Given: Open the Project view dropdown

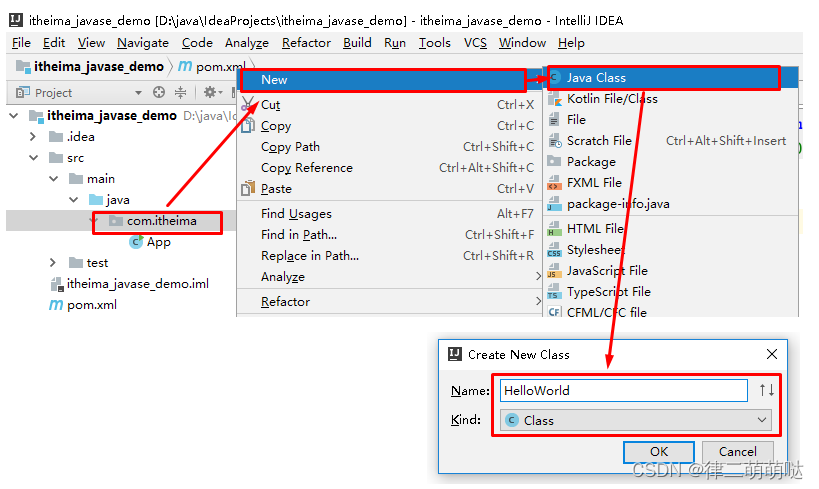Looking at the screenshot, I should click(x=138, y=93).
